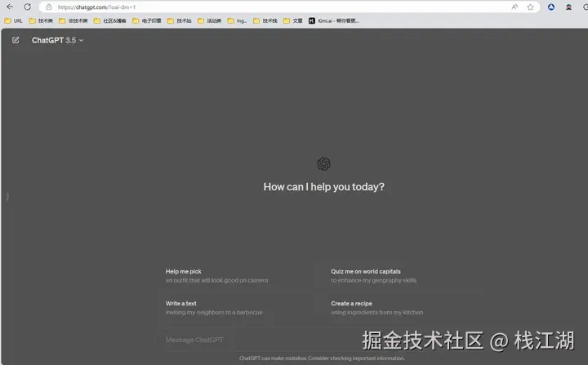Open the 技术栈 bookmark folder
The image size is (588, 365).
[265, 20]
